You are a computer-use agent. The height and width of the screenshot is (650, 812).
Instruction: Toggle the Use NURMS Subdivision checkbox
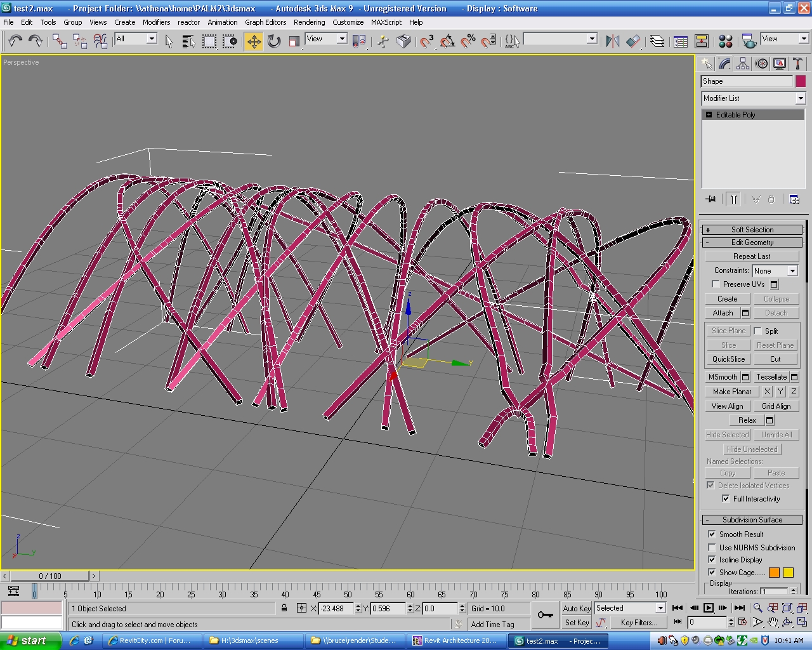[712, 547]
